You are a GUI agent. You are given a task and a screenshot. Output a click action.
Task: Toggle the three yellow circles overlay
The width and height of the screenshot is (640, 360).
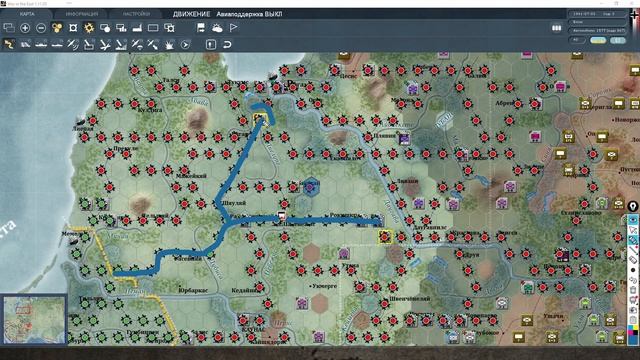click(x=57, y=28)
